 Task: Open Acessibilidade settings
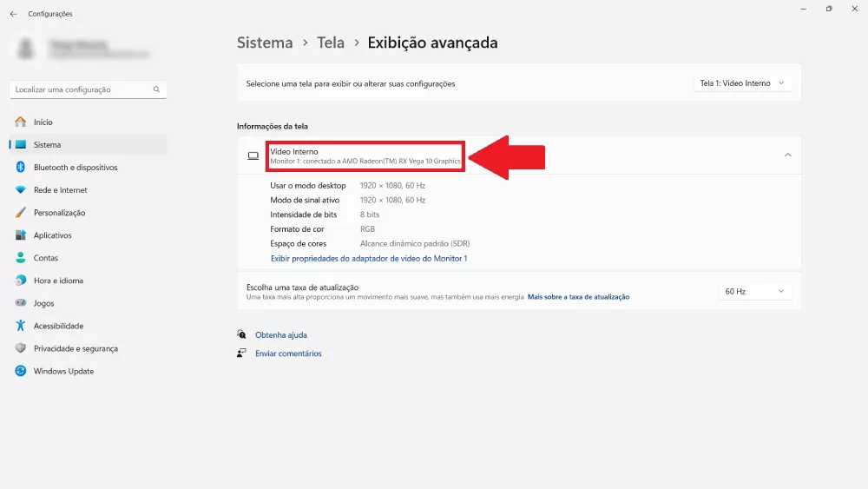click(x=58, y=326)
